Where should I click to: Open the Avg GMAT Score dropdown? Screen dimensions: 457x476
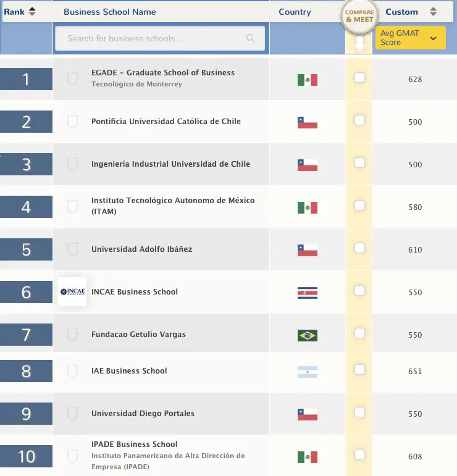411,38
